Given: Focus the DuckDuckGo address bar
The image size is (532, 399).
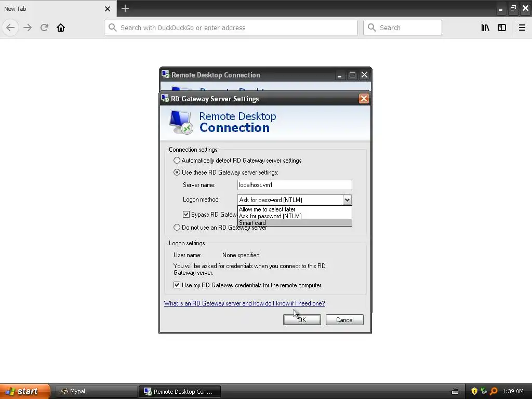Looking at the screenshot, I should [231, 28].
